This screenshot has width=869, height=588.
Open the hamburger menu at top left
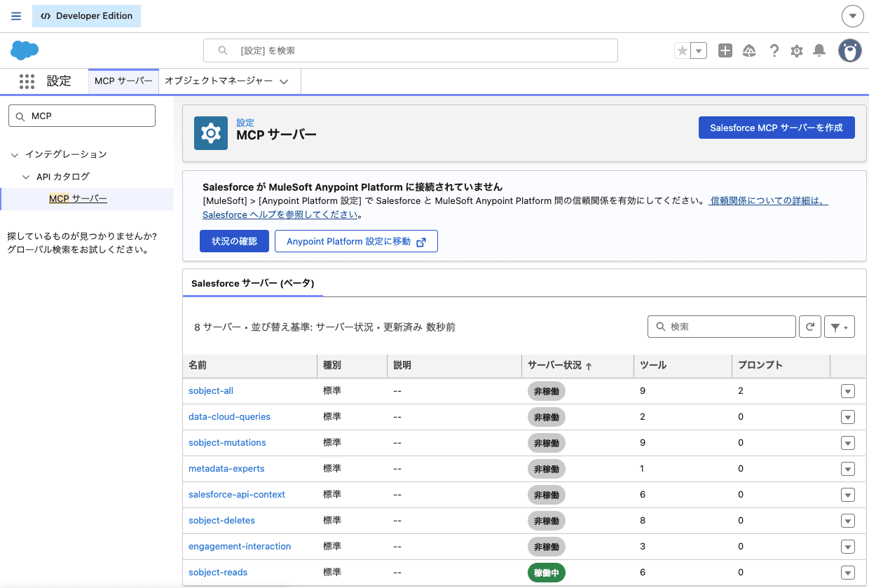16,16
